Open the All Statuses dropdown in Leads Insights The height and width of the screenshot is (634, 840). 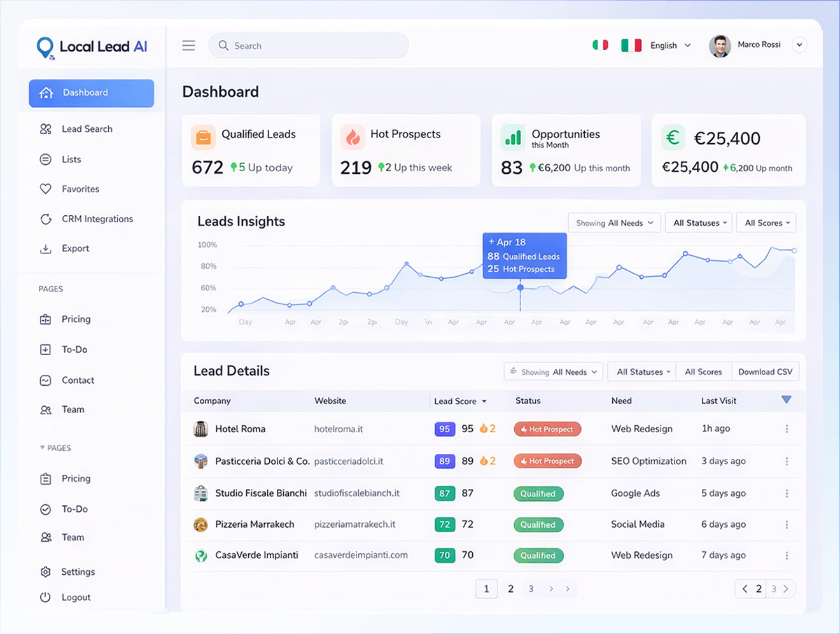coord(698,222)
